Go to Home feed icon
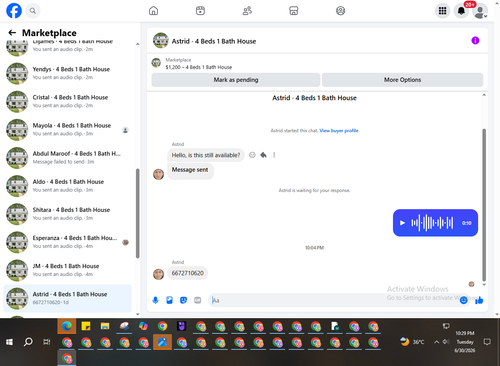Screen dimensions: 500x366 (x=153, y=11)
